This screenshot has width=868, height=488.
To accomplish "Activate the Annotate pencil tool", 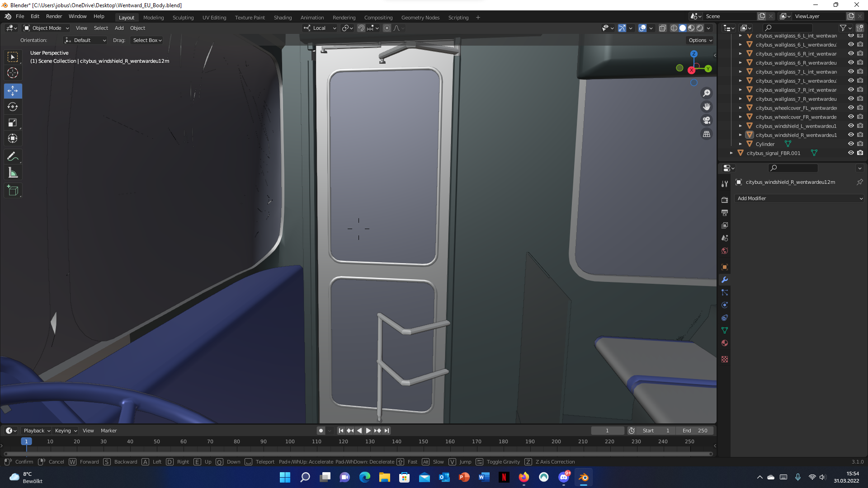I will pos(13,157).
